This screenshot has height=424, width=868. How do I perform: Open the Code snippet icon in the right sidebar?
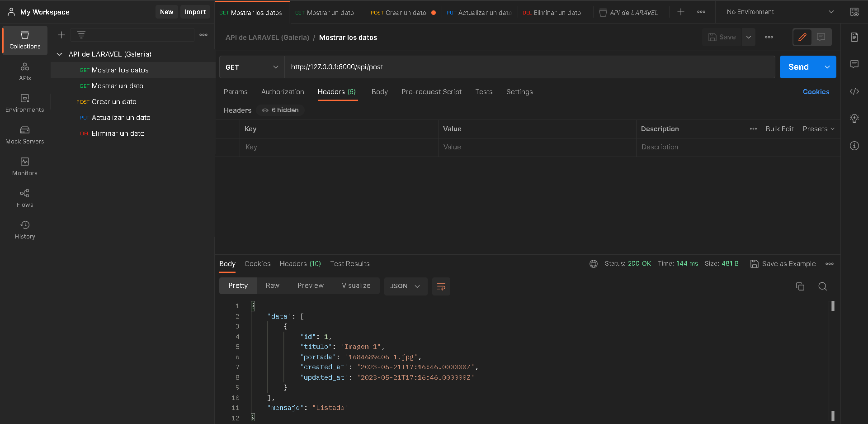(854, 91)
